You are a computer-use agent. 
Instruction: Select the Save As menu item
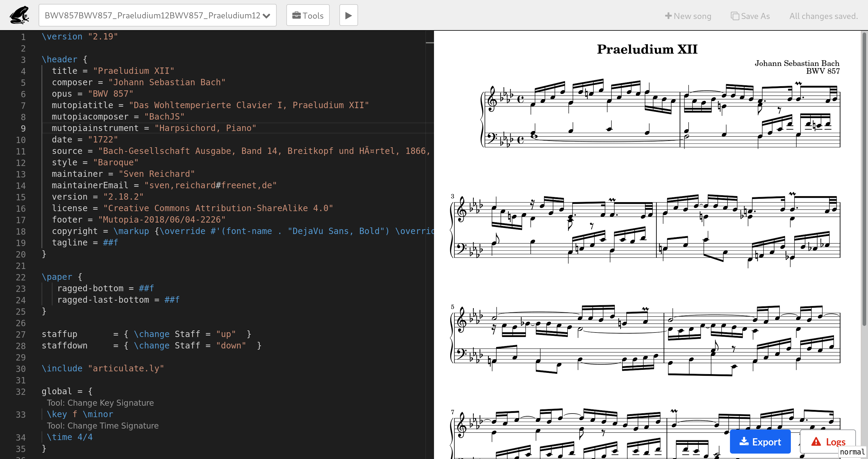[x=751, y=15]
